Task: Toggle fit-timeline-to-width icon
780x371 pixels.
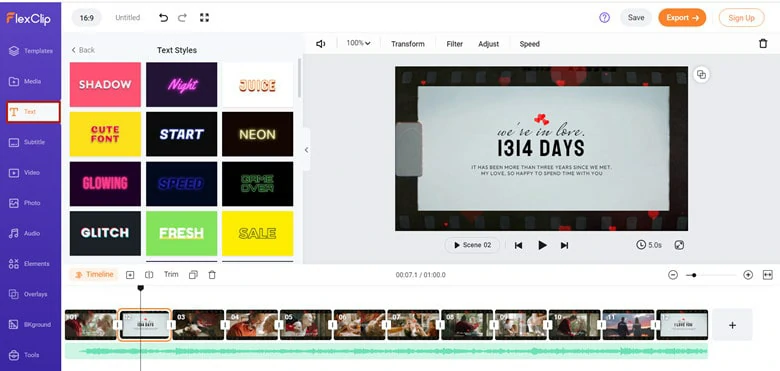Action: (768, 275)
